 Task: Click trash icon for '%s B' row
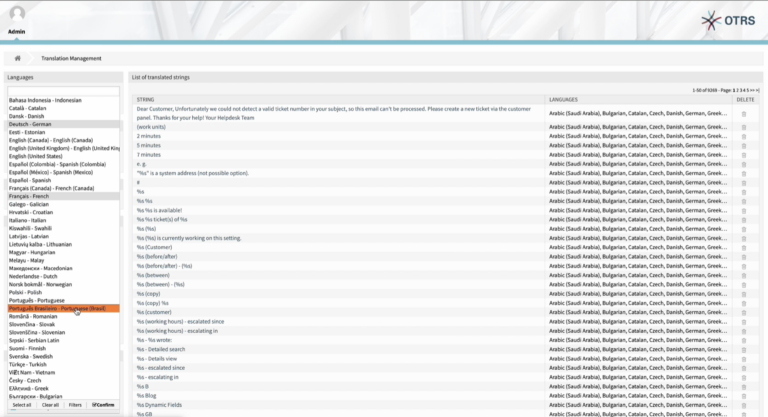[744, 387]
